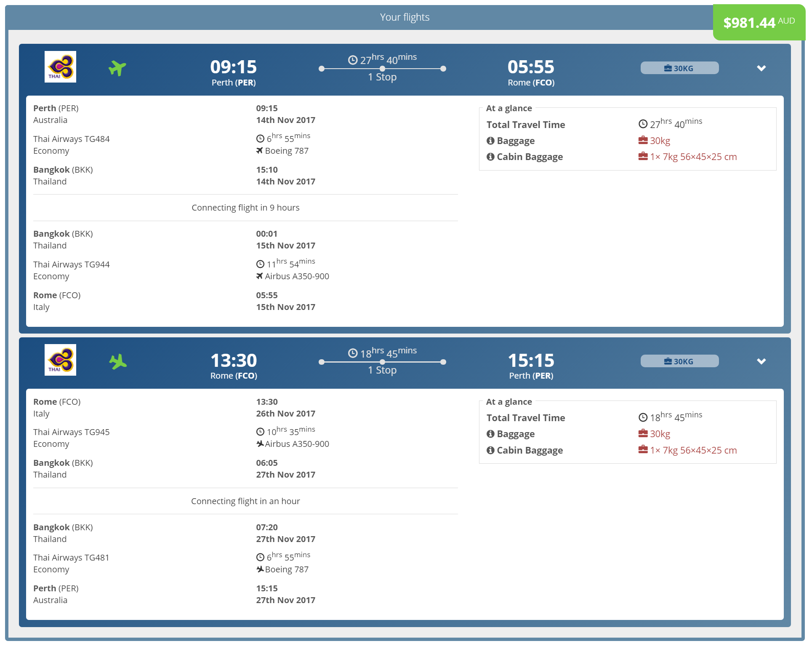The image size is (812, 649).
Task: Click the green departing plane icon for Perth flight
Action: point(117,68)
